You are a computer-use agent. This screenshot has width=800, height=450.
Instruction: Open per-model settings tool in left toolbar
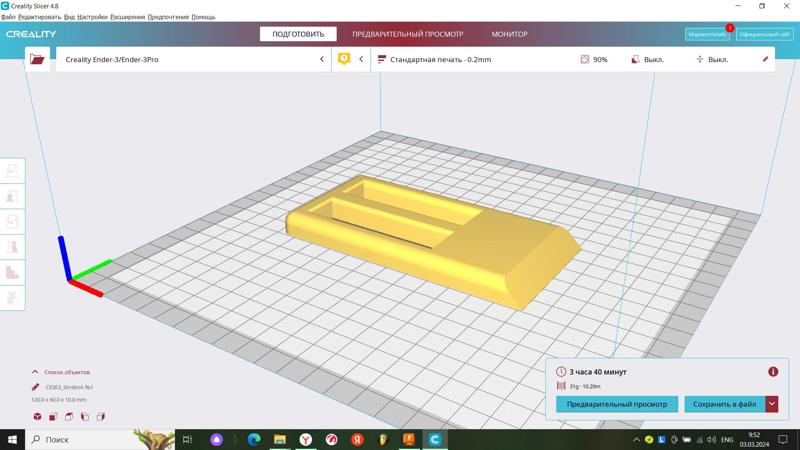click(x=12, y=272)
